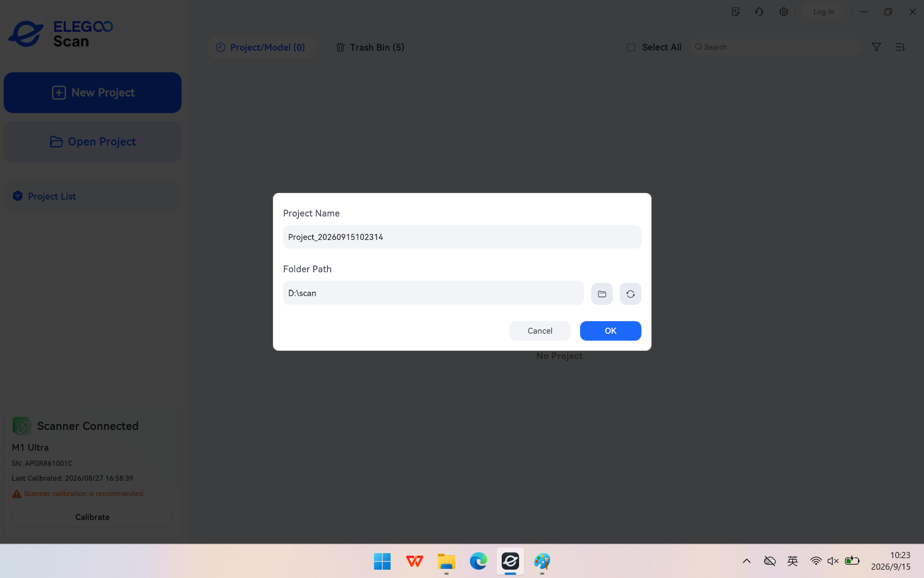Open the customer support headset icon

tap(759, 12)
